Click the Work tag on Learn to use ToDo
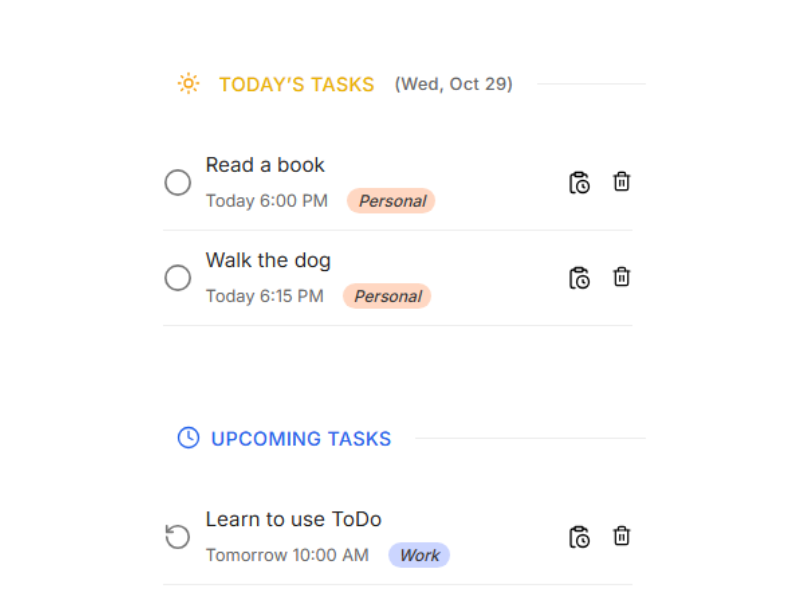800x600 pixels. coord(419,555)
